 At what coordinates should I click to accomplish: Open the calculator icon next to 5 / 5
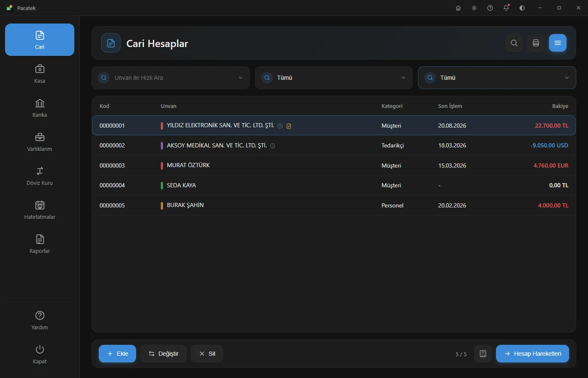coord(483,354)
